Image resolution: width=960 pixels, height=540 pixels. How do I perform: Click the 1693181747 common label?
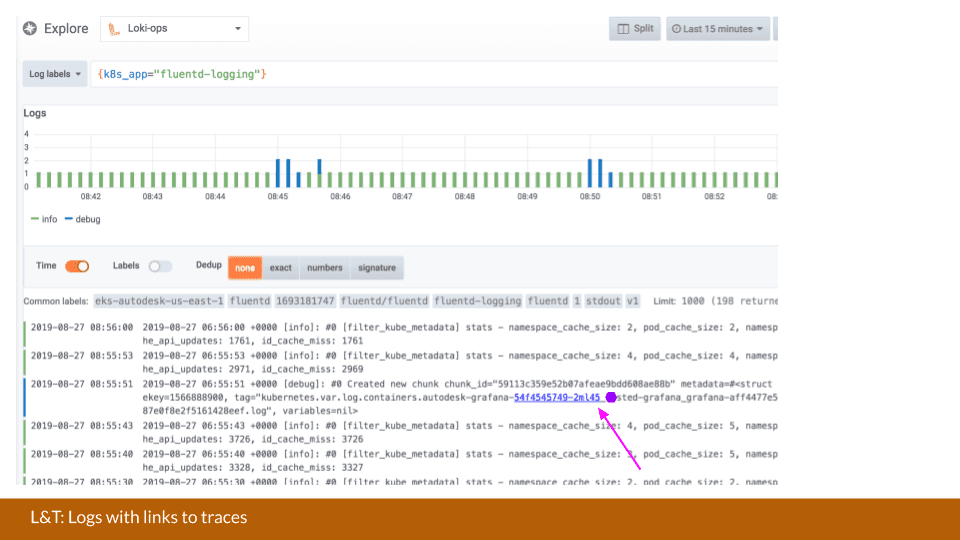(x=305, y=301)
